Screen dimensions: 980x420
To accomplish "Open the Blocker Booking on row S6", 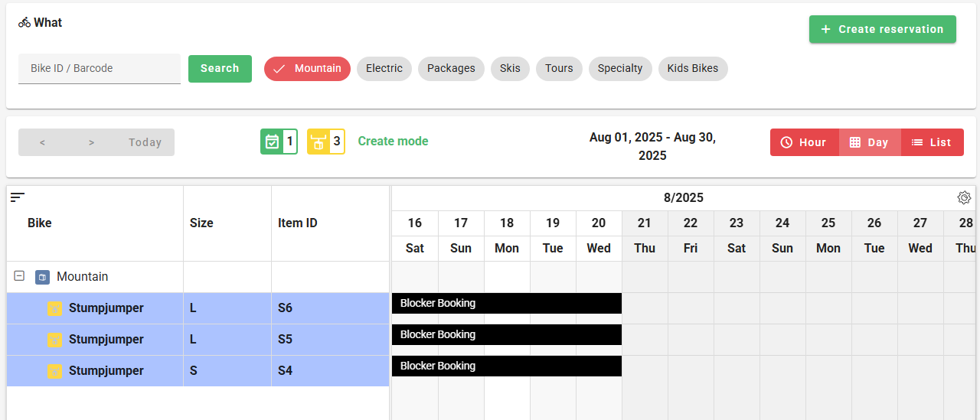I will click(x=507, y=303).
